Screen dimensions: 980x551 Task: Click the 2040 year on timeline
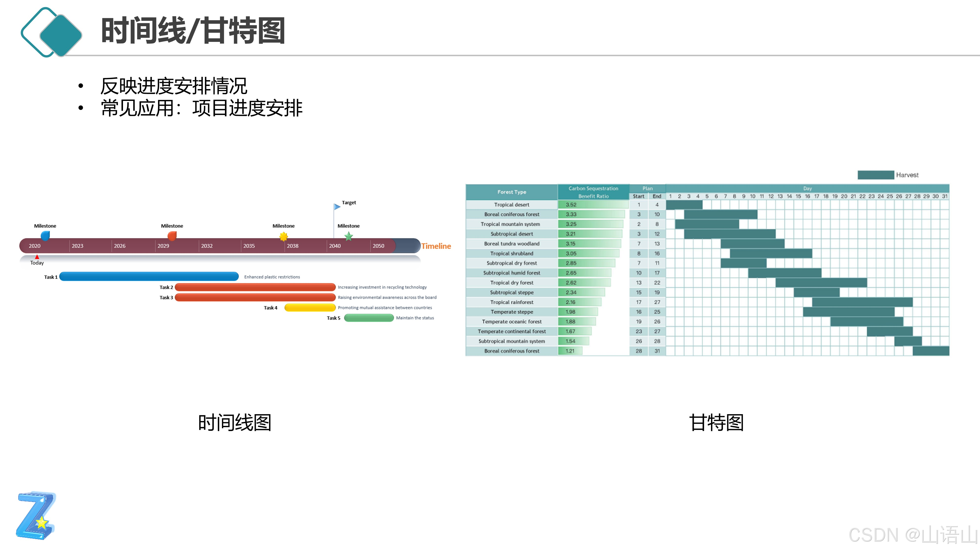pos(335,246)
